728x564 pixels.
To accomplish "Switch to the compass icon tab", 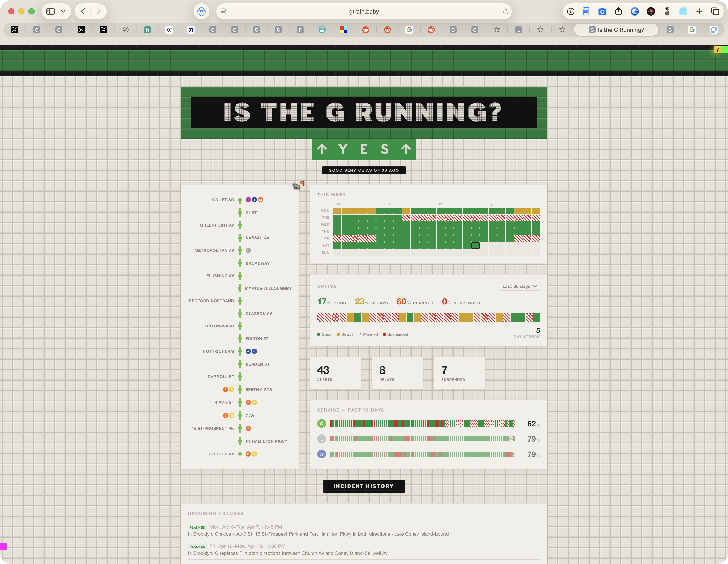I will point(125,30).
